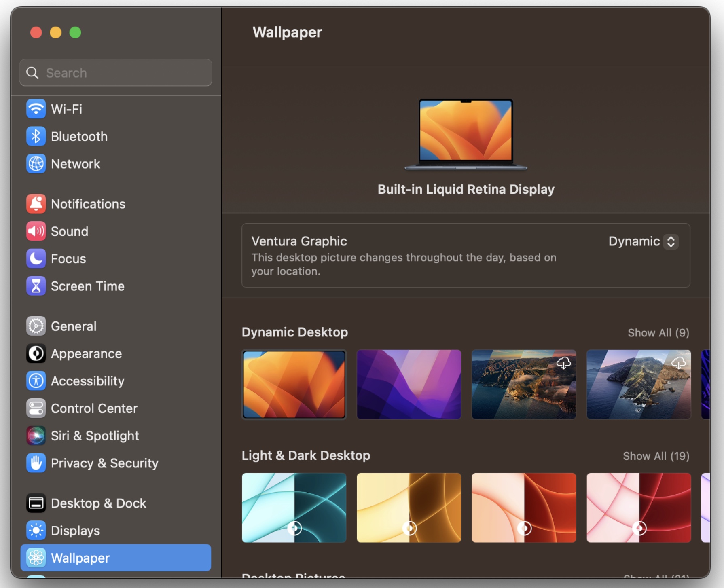This screenshot has width=724, height=588.
Task: Click the Accessibility icon in sidebar
Action: pos(36,381)
